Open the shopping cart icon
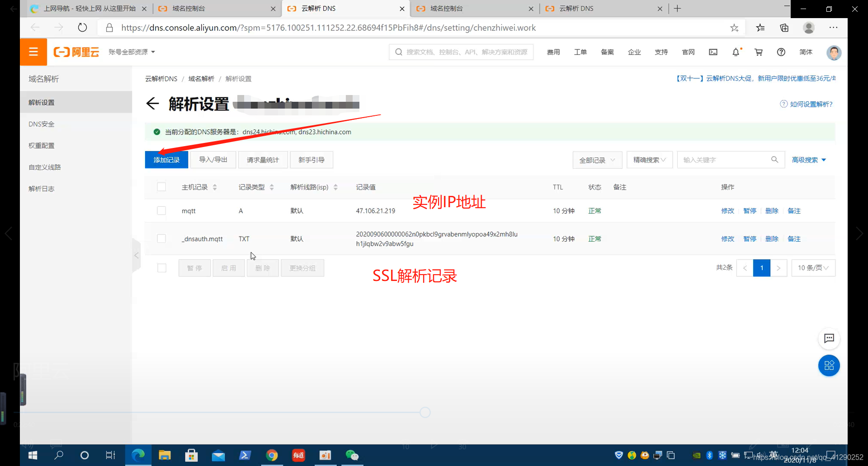This screenshot has height=466, width=868. pyautogui.click(x=759, y=52)
